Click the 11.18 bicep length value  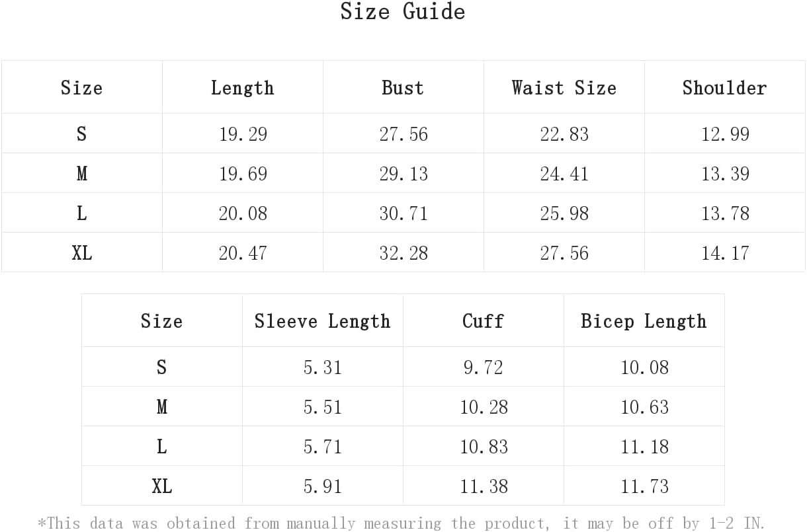click(x=644, y=447)
